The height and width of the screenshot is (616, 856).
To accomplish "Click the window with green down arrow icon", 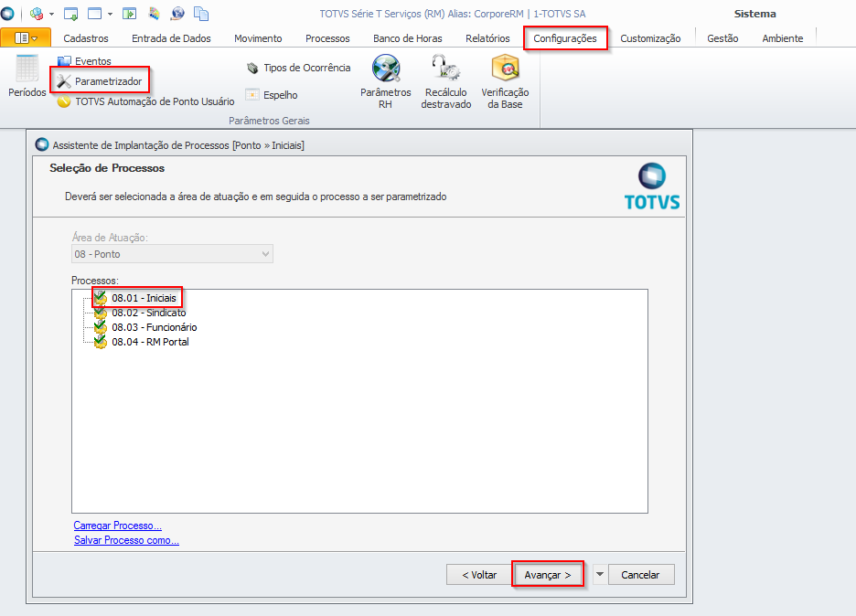I will point(71,14).
